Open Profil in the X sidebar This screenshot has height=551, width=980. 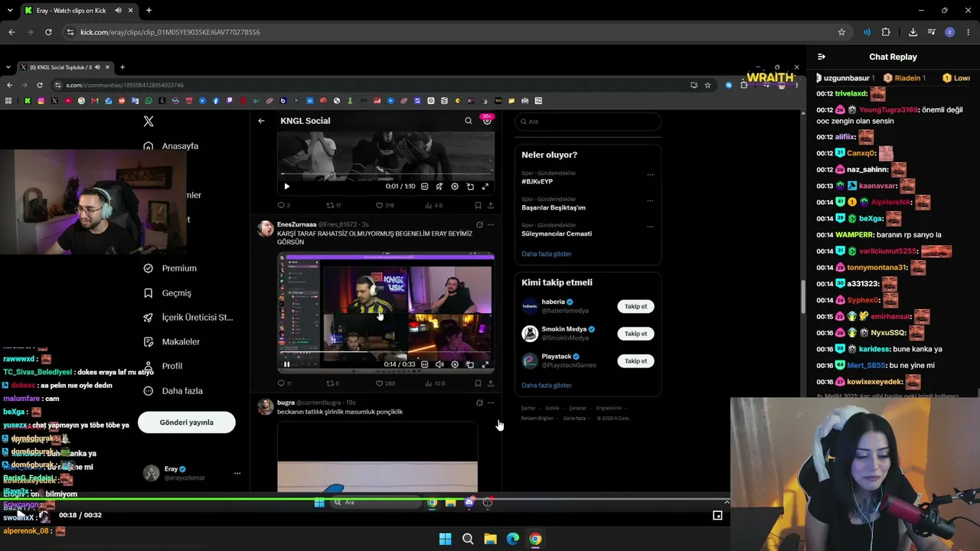(x=163, y=367)
